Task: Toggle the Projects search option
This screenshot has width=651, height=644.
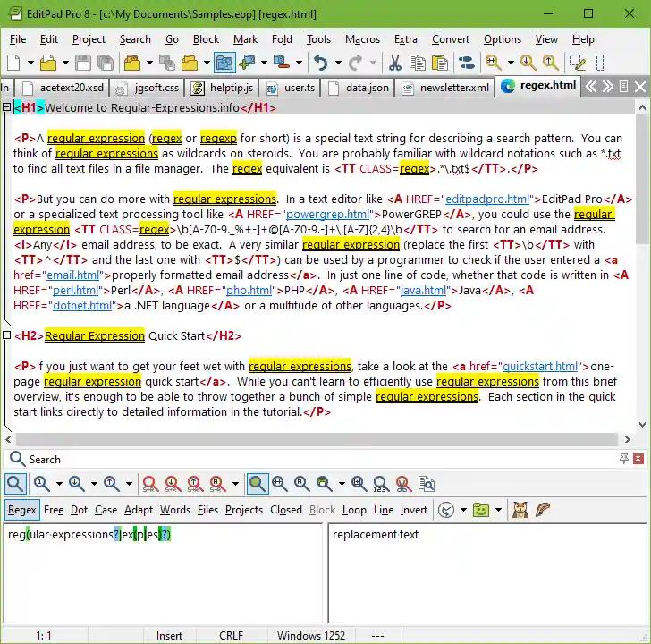Action: coord(244,510)
